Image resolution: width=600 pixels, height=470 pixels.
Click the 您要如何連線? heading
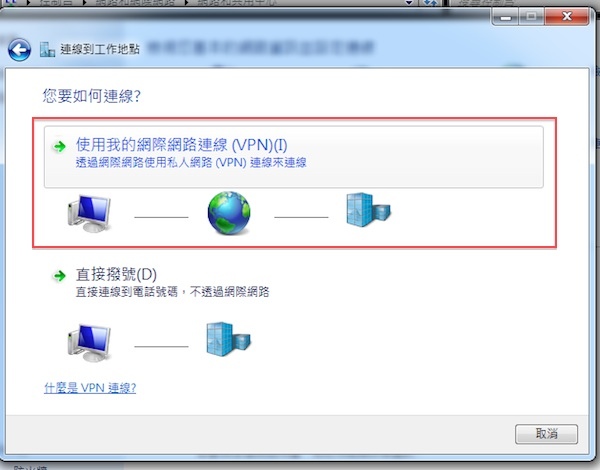coord(92,96)
